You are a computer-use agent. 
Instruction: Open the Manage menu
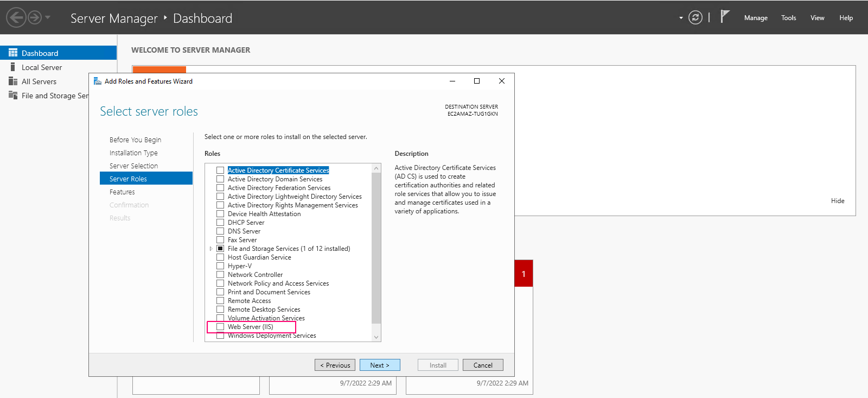coord(756,18)
